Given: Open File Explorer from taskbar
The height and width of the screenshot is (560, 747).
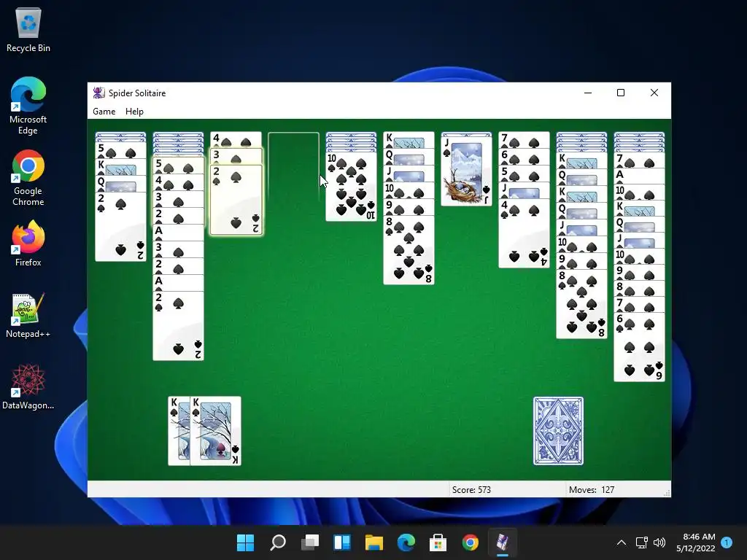Looking at the screenshot, I should (x=374, y=542).
